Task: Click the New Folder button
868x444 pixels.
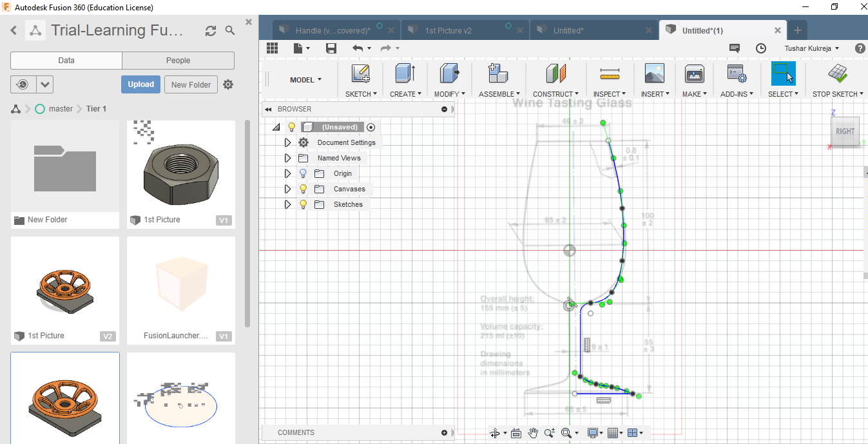Action: coord(191,84)
